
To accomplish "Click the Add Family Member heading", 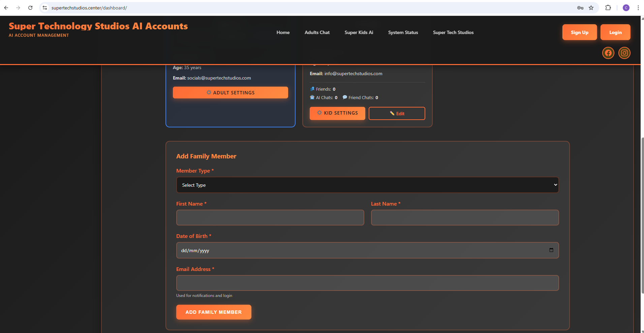I will 206,156.
